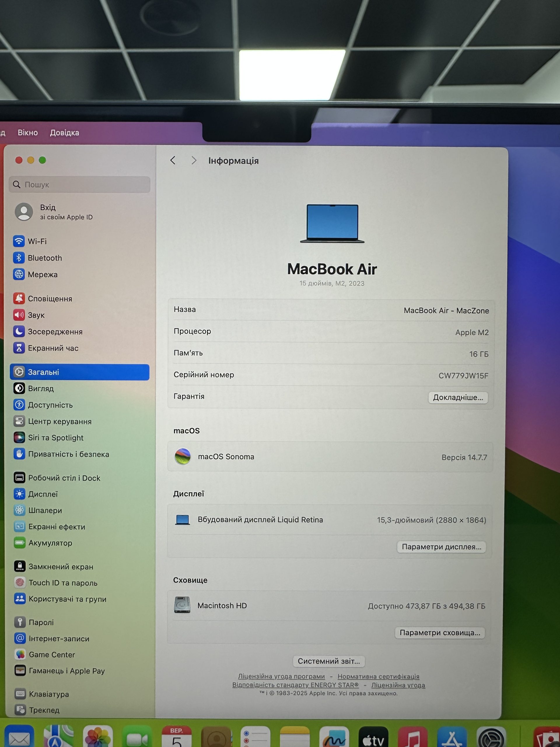Click the MacBook Air laptop image
This screenshot has height=747, width=560.
pyautogui.click(x=332, y=223)
